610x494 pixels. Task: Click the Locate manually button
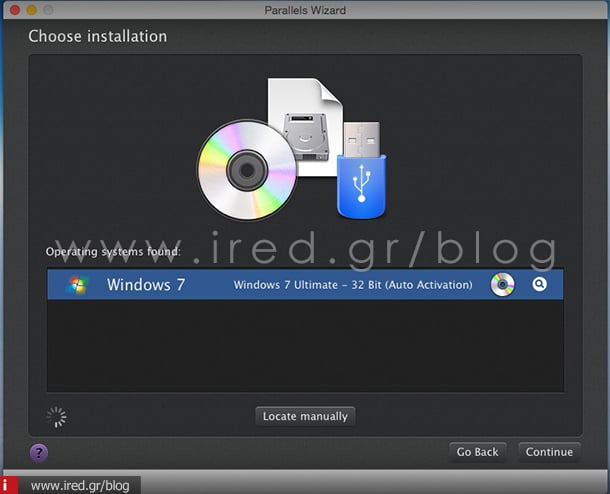pyautogui.click(x=305, y=417)
